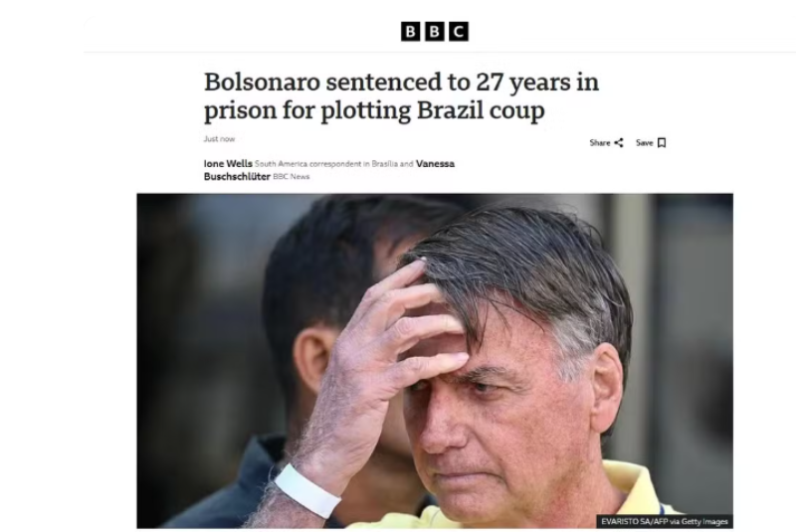
Task: Click the BBC logo in the header
Action: click(x=435, y=32)
